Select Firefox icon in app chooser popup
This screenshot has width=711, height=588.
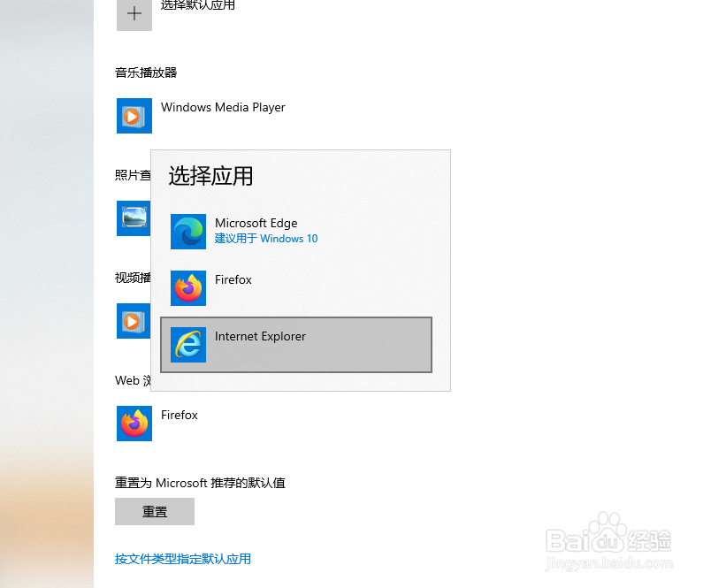[188, 288]
